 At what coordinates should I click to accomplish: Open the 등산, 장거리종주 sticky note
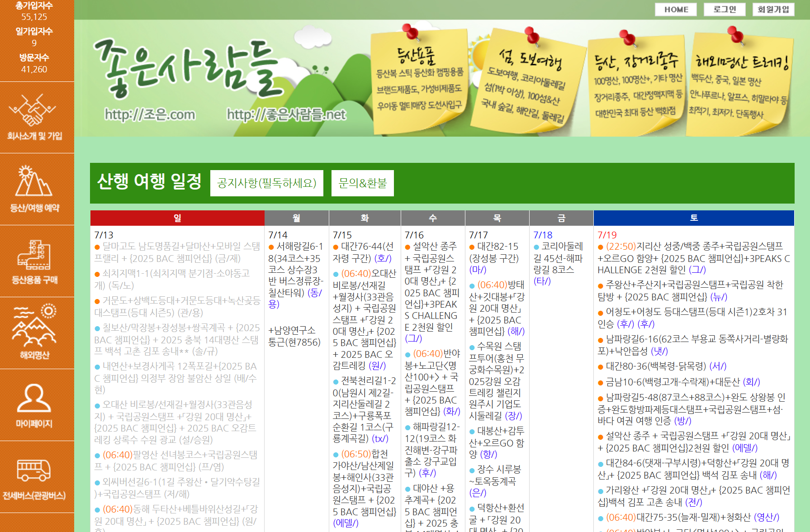tap(638, 84)
